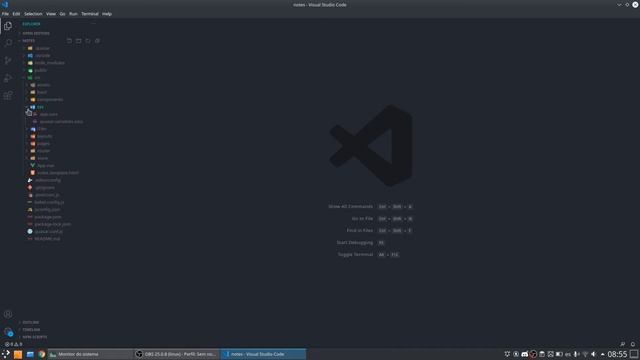This screenshot has height=360, width=640.
Task: Open the Search view in activity bar
Action: point(8,43)
